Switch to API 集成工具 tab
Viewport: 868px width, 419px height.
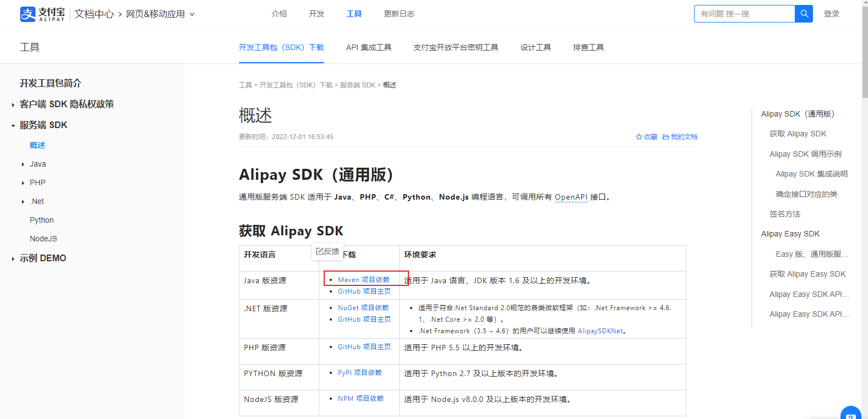coord(369,47)
